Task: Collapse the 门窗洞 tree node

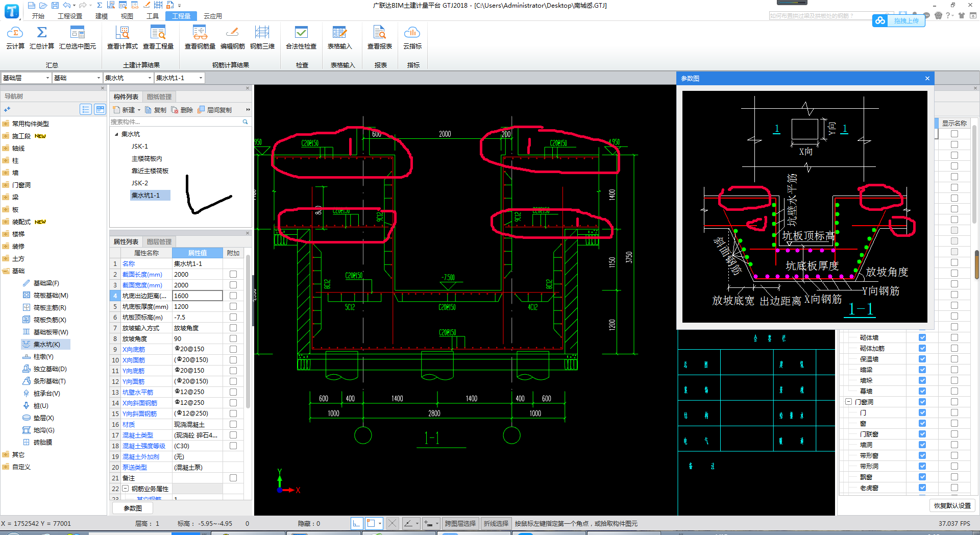Action: point(848,402)
